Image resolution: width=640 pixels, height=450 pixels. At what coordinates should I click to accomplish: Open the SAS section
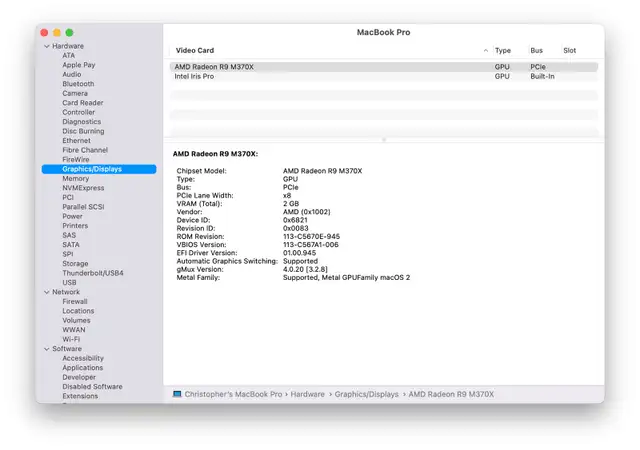[x=69, y=235]
